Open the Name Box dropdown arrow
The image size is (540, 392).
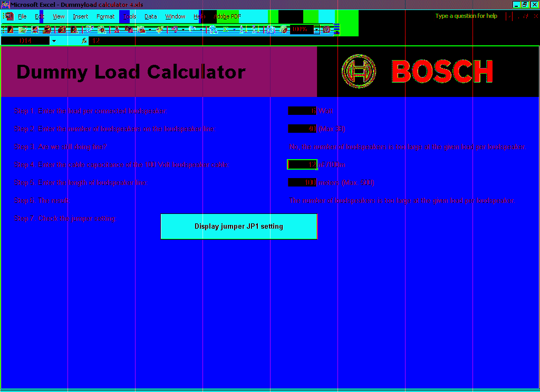pos(54,41)
